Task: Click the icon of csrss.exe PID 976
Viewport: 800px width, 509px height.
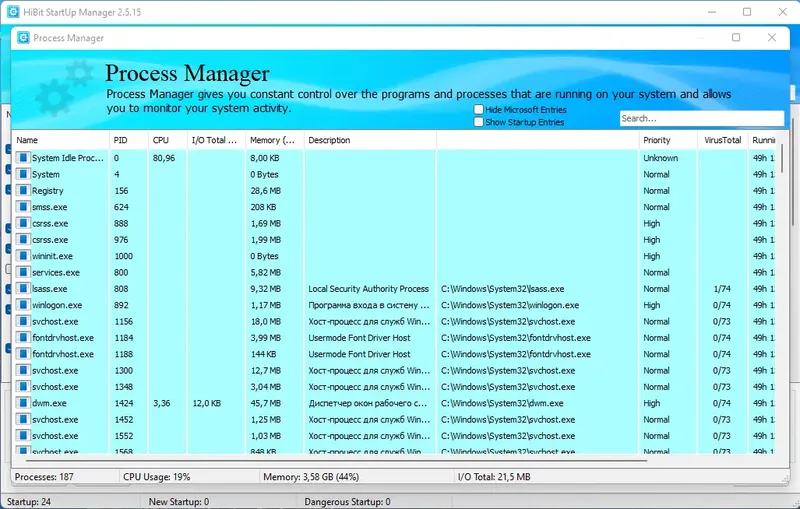Action: pos(22,239)
